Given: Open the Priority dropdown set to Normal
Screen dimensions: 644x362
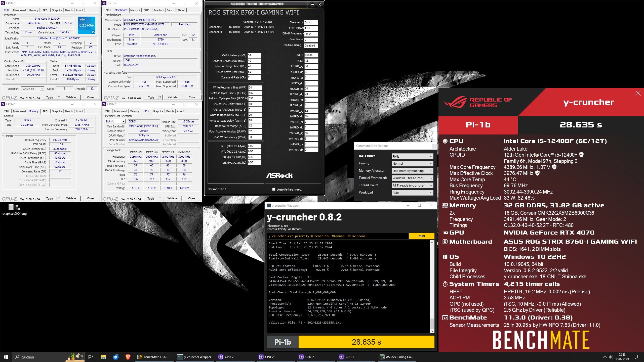Looking at the screenshot, I should pos(412,164).
